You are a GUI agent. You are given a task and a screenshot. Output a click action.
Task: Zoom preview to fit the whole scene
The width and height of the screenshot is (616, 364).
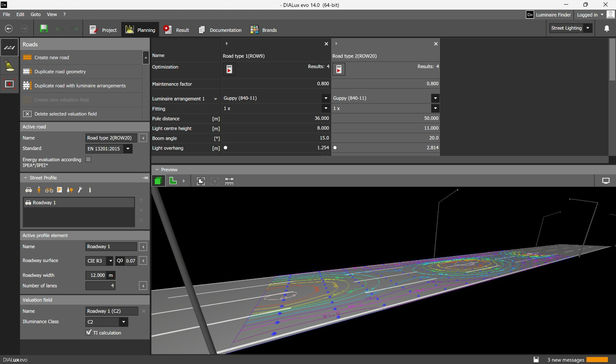pyautogui.click(x=201, y=181)
